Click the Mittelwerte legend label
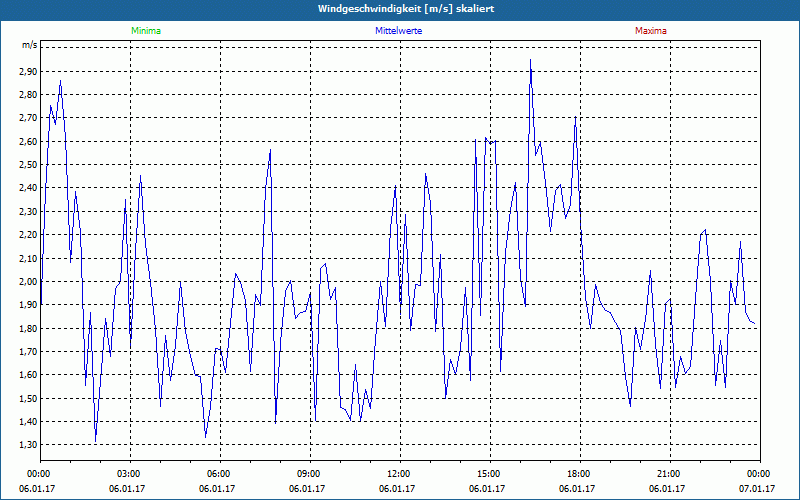 (398, 31)
